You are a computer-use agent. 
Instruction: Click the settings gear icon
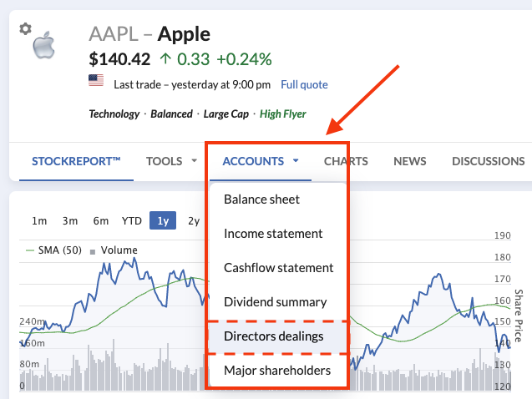pyautogui.click(x=25, y=28)
